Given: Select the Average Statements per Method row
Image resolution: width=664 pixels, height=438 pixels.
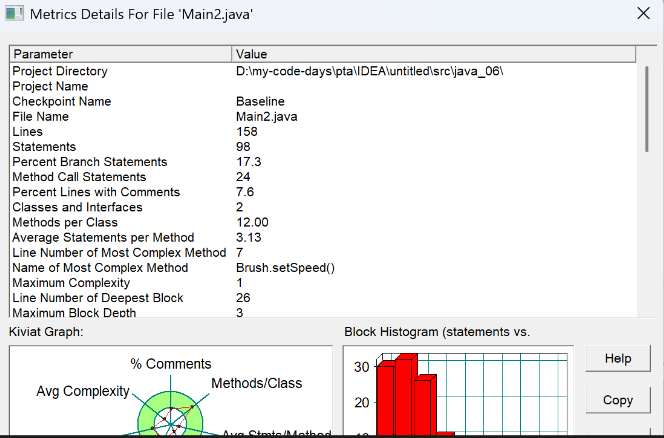Looking at the screenshot, I should (x=323, y=238).
